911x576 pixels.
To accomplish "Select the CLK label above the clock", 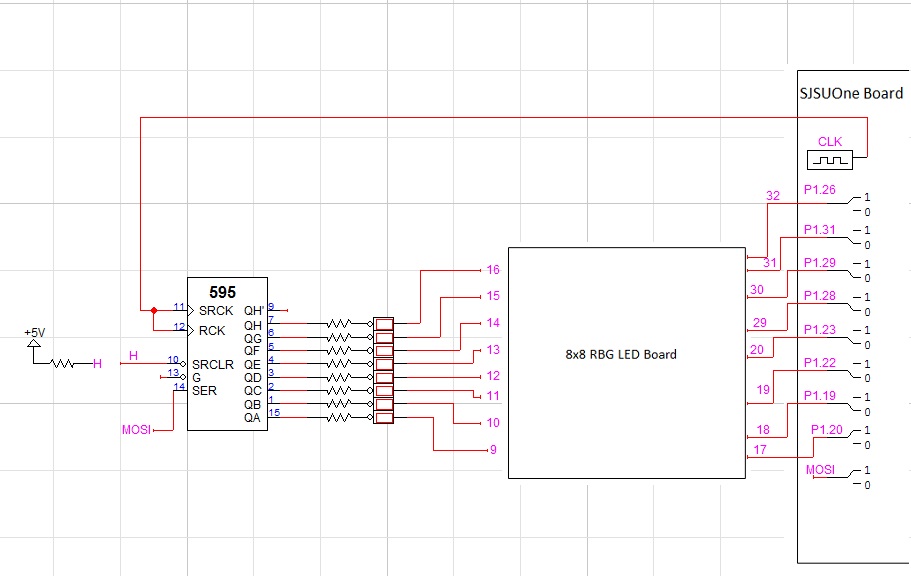I will pos(830,142).
